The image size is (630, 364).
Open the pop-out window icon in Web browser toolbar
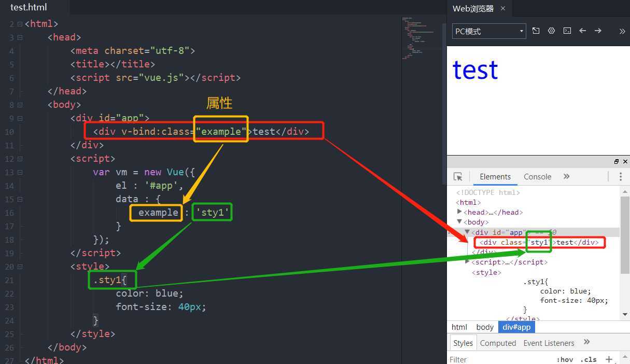point(536,31)
